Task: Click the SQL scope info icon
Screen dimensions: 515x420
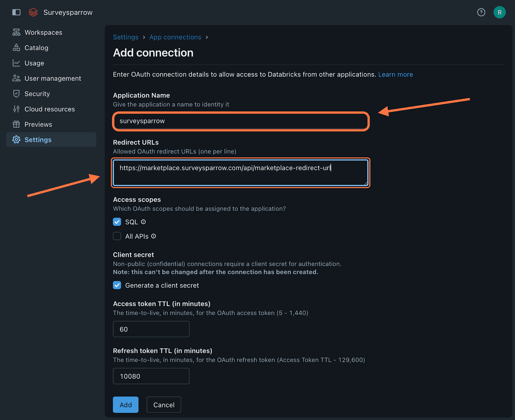Action: [144, 222]
